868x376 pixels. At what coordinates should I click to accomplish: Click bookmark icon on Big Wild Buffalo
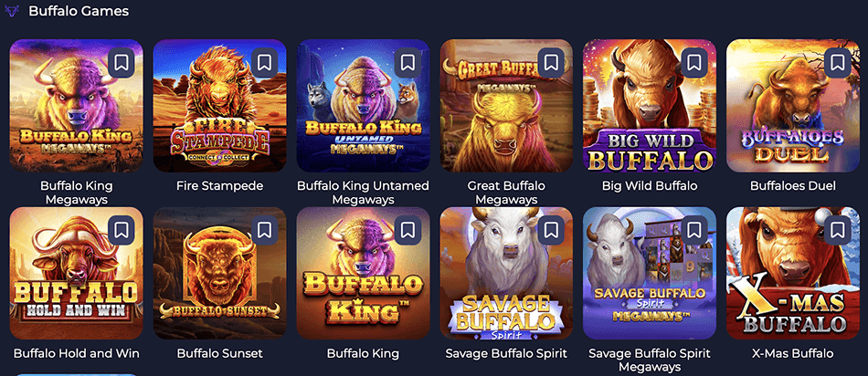click(694, 62)
